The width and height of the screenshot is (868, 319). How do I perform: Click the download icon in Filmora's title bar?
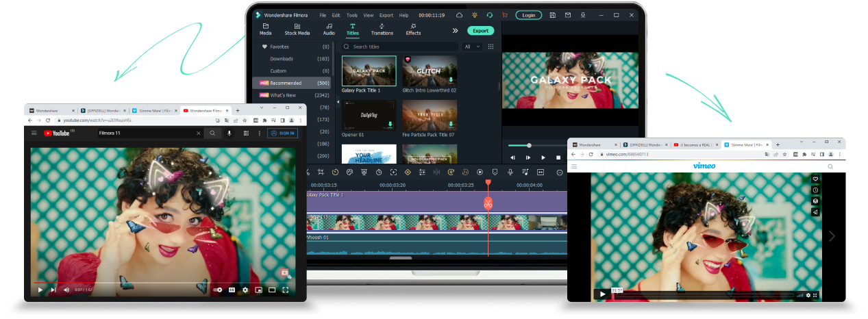(x=583, y=15)
